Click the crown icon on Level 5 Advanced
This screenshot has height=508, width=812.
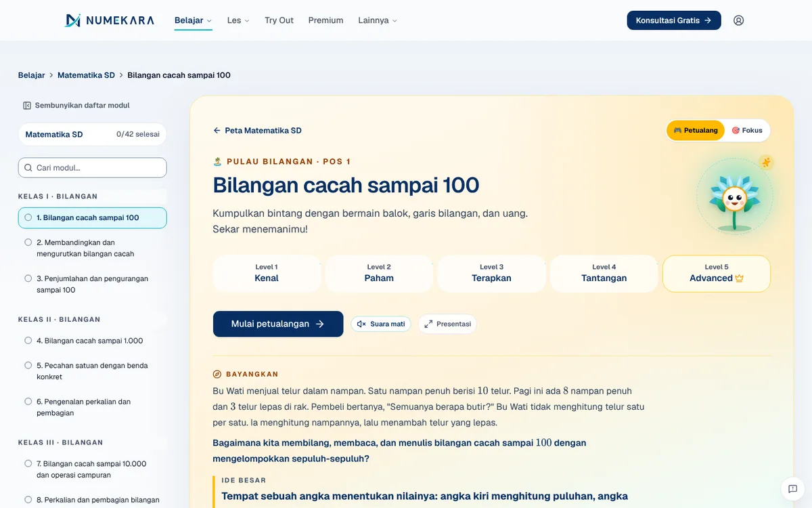click(739, 278)
